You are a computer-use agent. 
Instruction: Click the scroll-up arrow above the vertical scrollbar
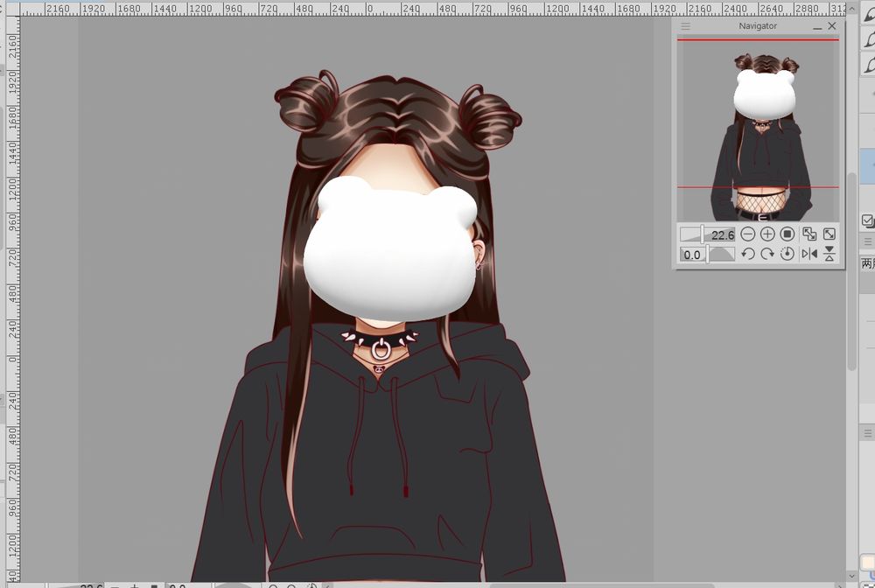click(x=851, y=10)
